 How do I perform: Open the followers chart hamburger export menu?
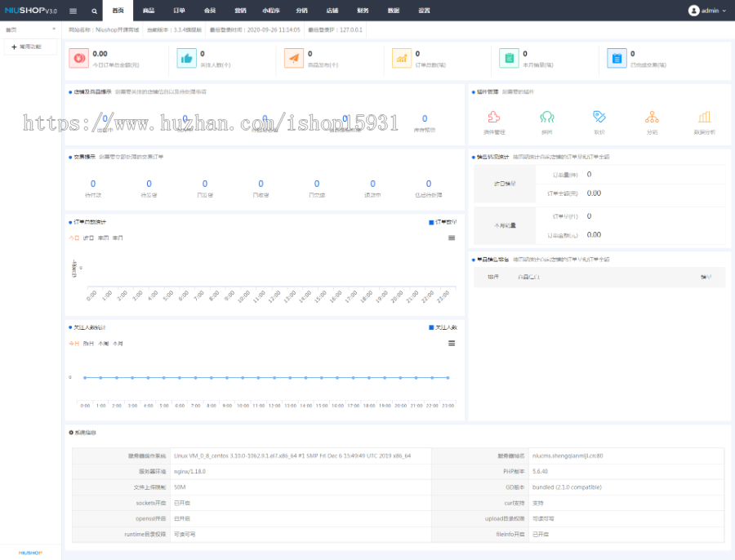coord(452,343)
